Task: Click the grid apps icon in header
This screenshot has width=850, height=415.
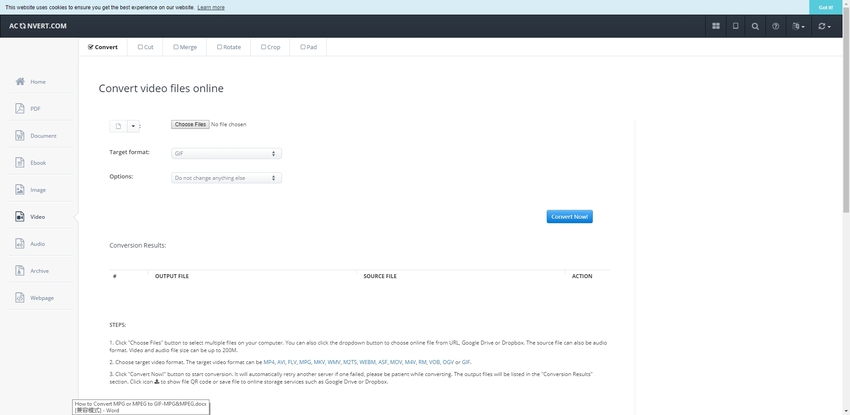Action: click(716, 26)
